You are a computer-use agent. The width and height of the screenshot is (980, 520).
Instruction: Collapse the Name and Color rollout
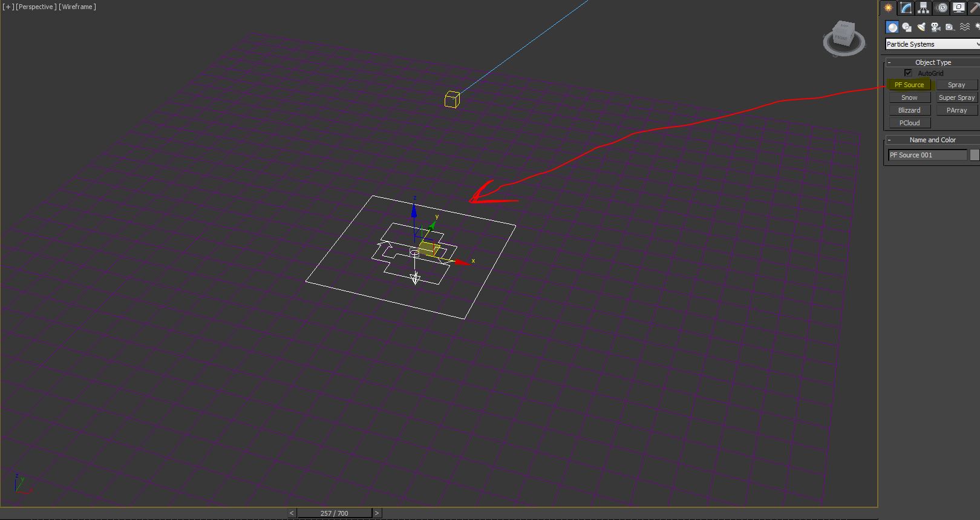click(x=889, y=140)
